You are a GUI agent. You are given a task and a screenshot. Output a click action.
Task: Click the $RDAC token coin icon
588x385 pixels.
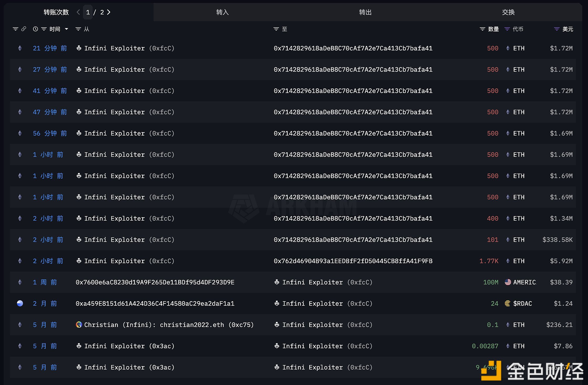pyautogui.click(x=508, y=304)
